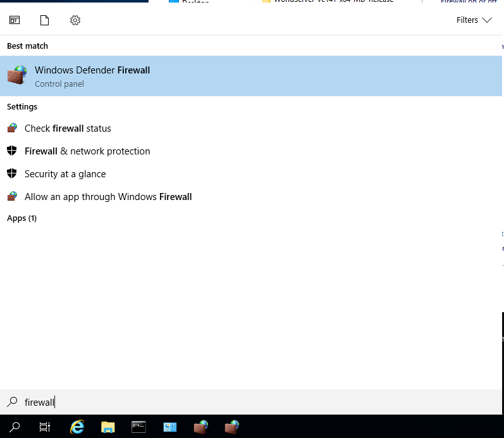Click the Best match heading
504x438 pixels.
28,46
